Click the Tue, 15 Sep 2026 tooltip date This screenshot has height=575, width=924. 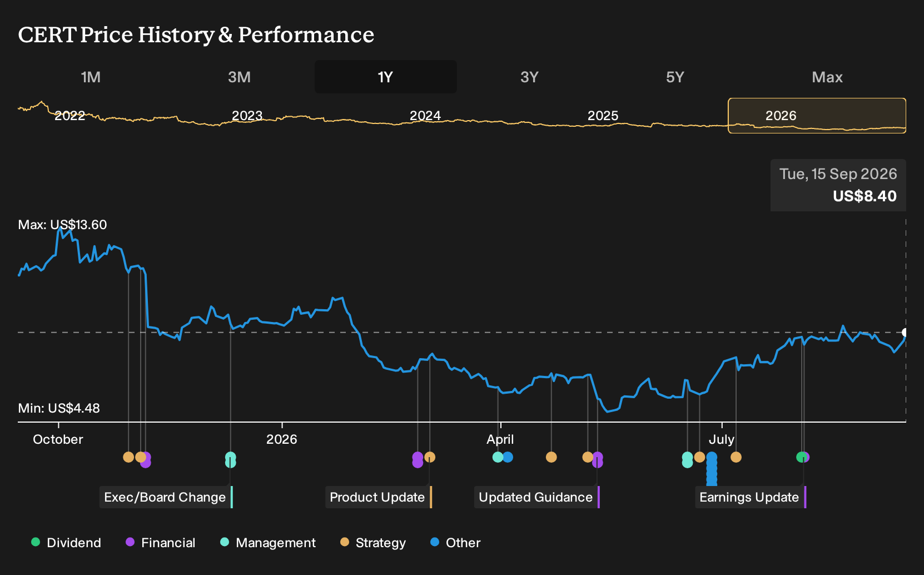(838, 174)
